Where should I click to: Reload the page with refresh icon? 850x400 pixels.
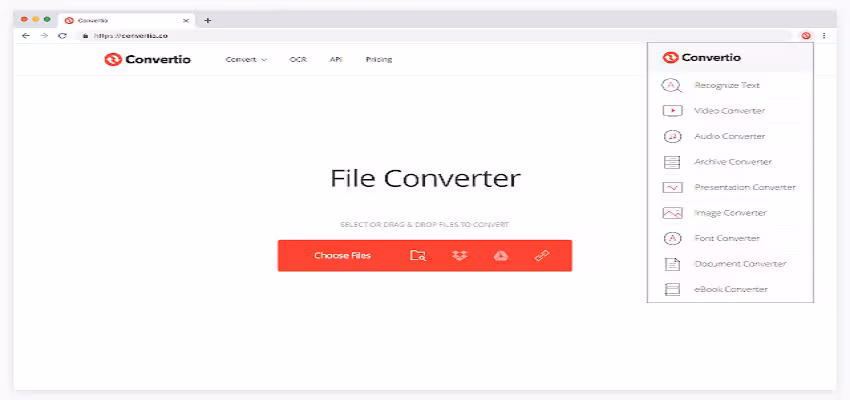coord(62,36)
